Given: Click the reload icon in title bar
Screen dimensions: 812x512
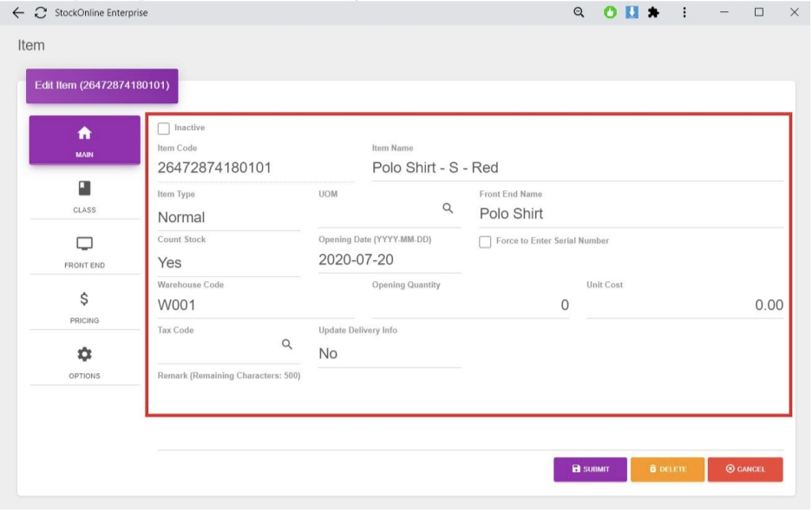Looking at the screenshot, I should [x=40, y=13].
